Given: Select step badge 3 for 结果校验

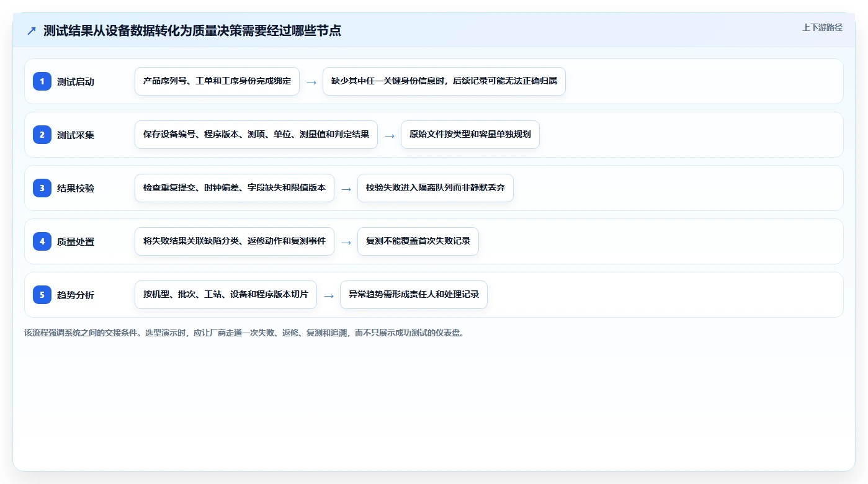Looking at the screenshot, I should pyautogui.click(x=42, y=188).
